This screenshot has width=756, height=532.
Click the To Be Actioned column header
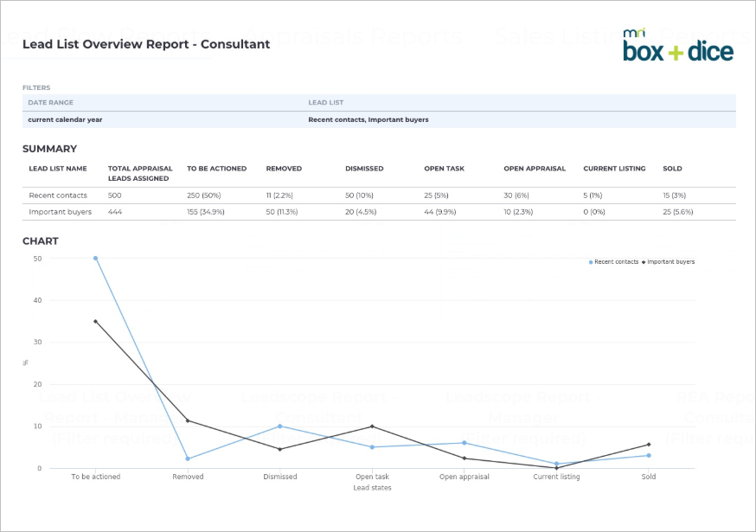click(x=216, y=169)
